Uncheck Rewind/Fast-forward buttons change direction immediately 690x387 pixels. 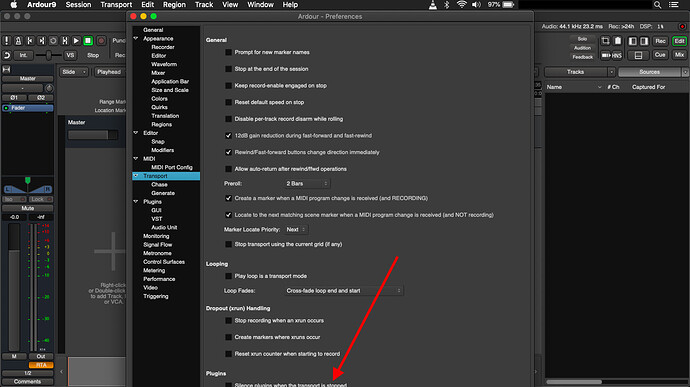[228, 152]
